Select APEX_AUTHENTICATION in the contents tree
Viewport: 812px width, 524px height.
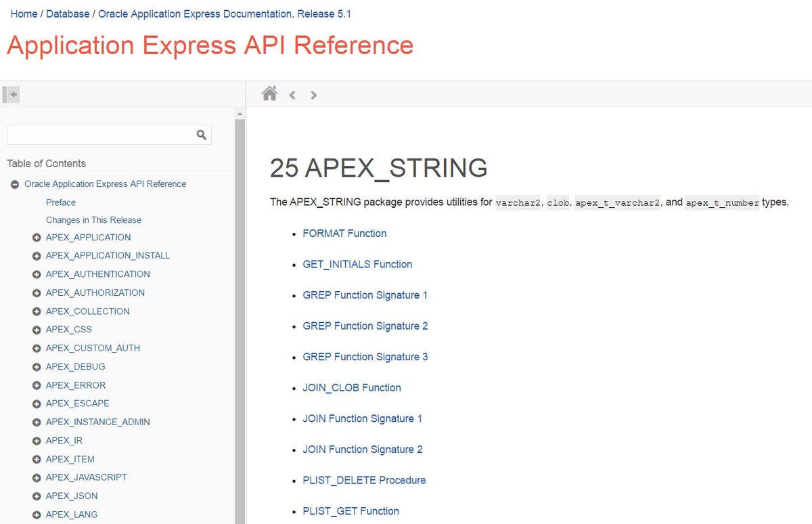point(98,274)
